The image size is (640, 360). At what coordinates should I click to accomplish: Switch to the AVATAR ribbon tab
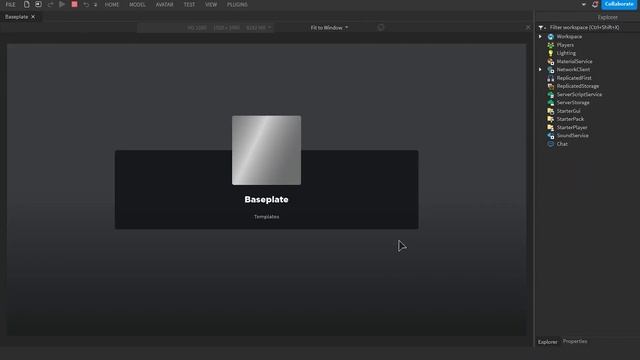pos(164,4)
